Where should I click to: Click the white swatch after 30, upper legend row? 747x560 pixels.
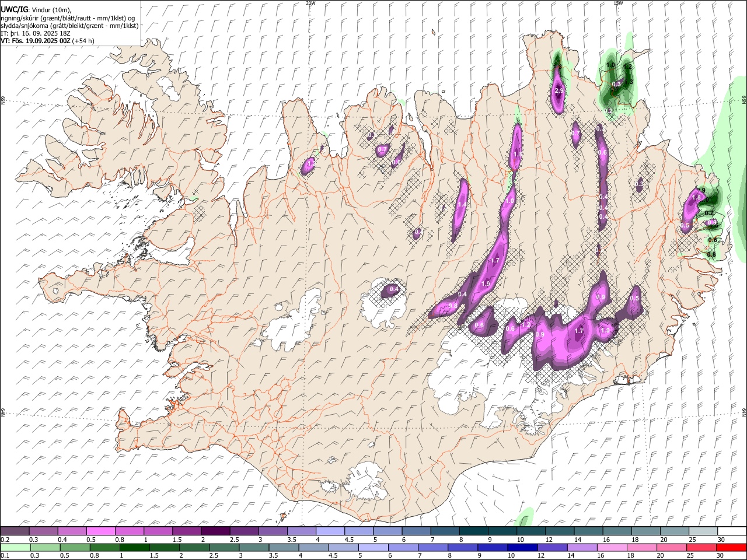pyautogui.click(x=732, y=531)
